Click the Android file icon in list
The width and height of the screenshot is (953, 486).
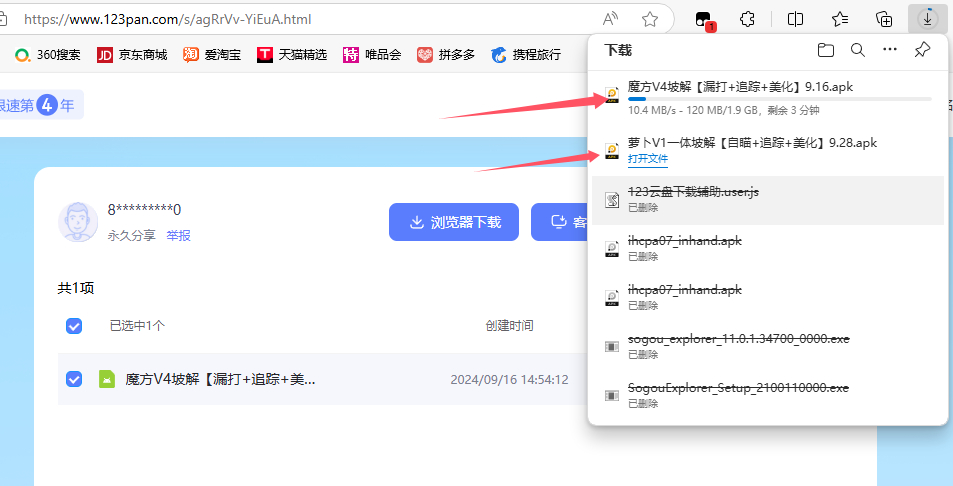[107, 379]
